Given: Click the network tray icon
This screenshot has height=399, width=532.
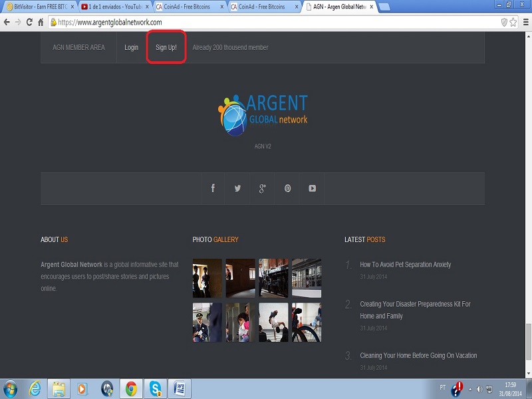Looking at the screenshot, I should (x=489, y=389).
